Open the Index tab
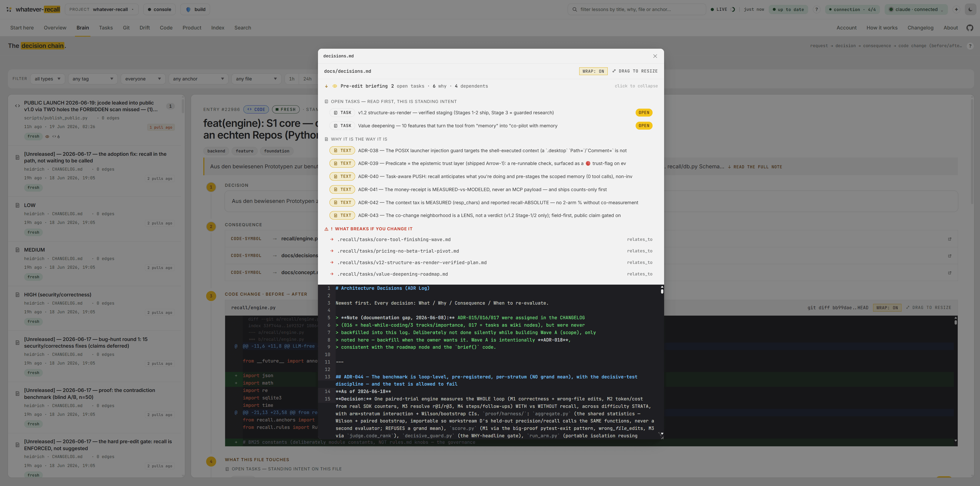 coord(218,28)
